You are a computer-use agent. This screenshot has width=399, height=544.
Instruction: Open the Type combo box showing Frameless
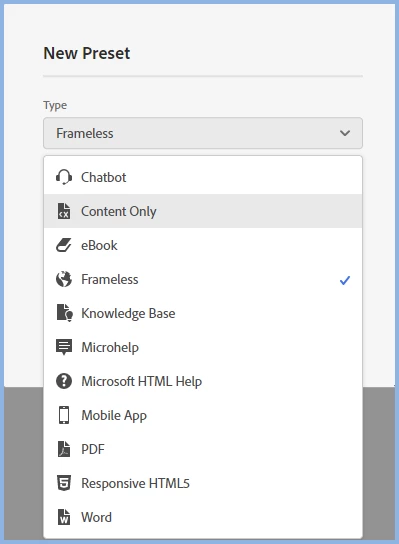203,133
